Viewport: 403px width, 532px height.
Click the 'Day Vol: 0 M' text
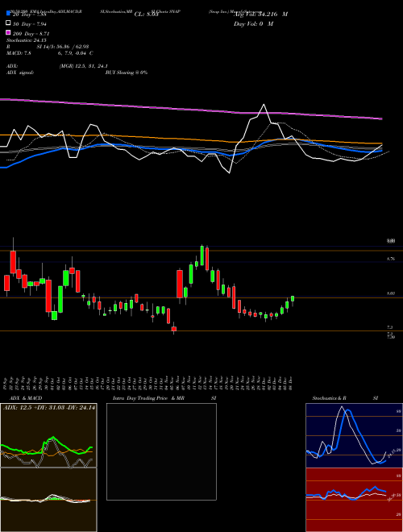[x=253, y=23]
